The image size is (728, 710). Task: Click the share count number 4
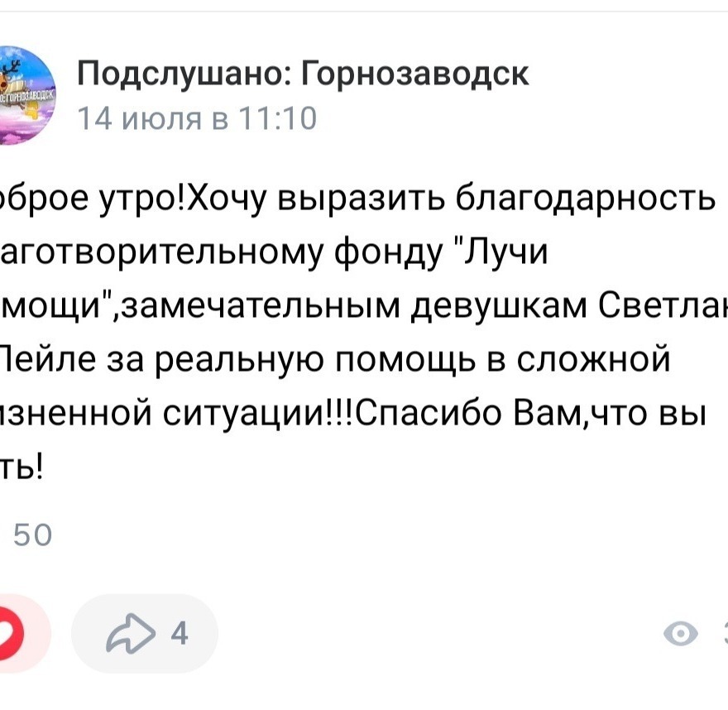coord(178,635)
